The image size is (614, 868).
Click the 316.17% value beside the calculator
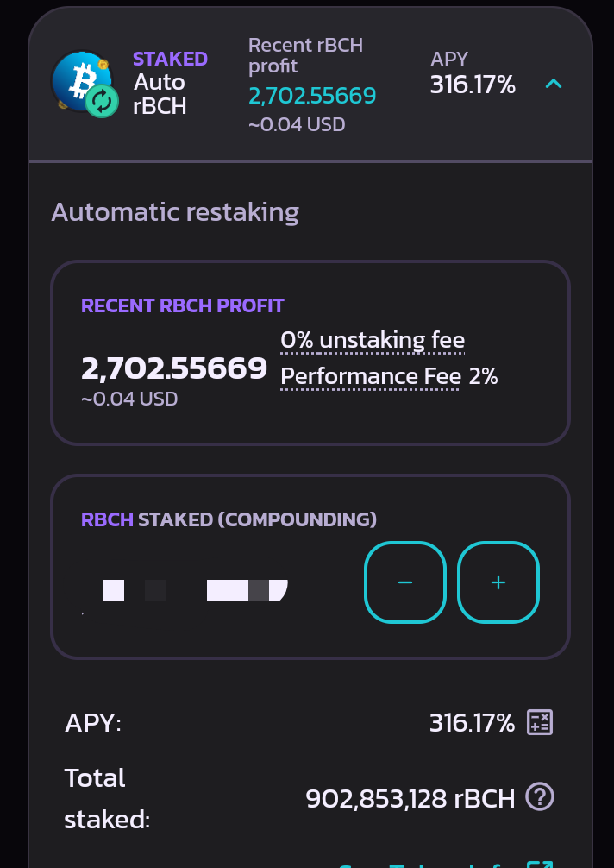473,723
